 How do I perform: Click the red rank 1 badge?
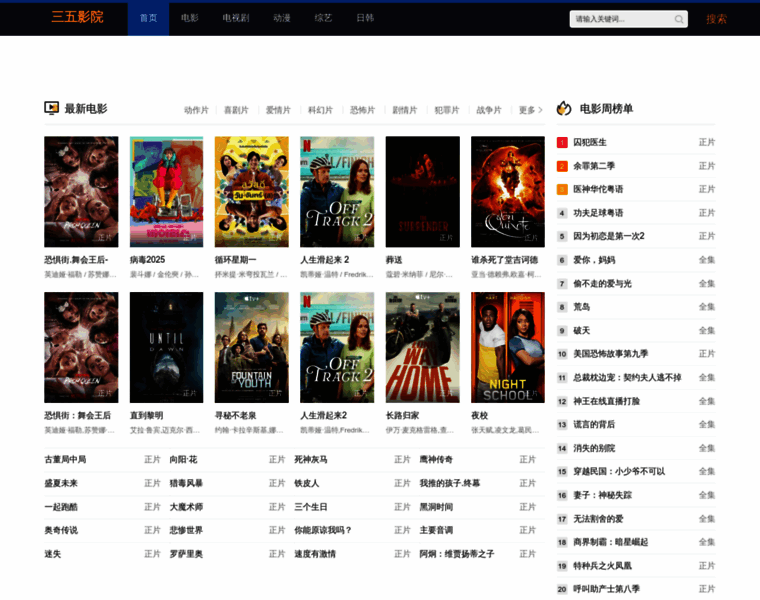tap(562, 142)
